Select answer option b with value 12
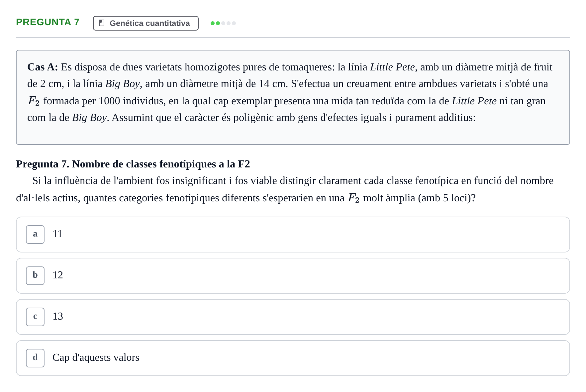 tap(293, 276)
